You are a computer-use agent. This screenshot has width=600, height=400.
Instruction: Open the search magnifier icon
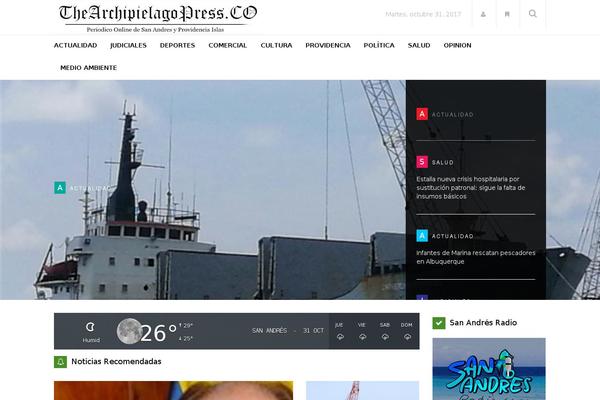click(532, 14)
